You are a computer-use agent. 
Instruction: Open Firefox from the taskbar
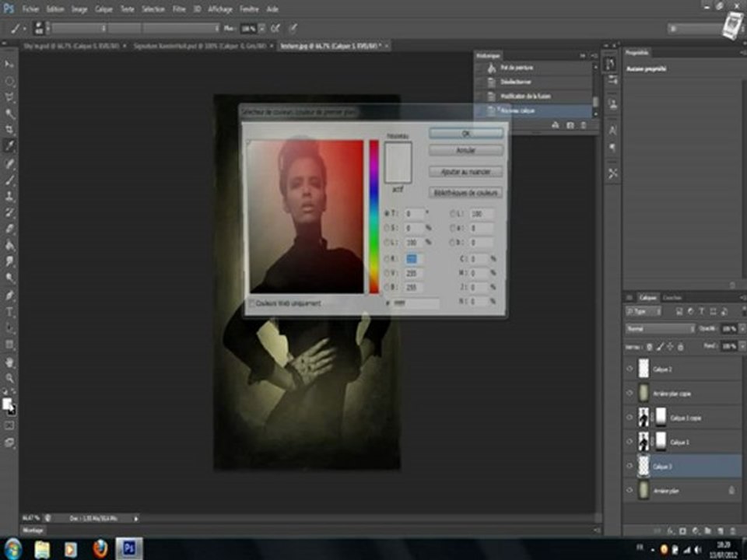100,549
